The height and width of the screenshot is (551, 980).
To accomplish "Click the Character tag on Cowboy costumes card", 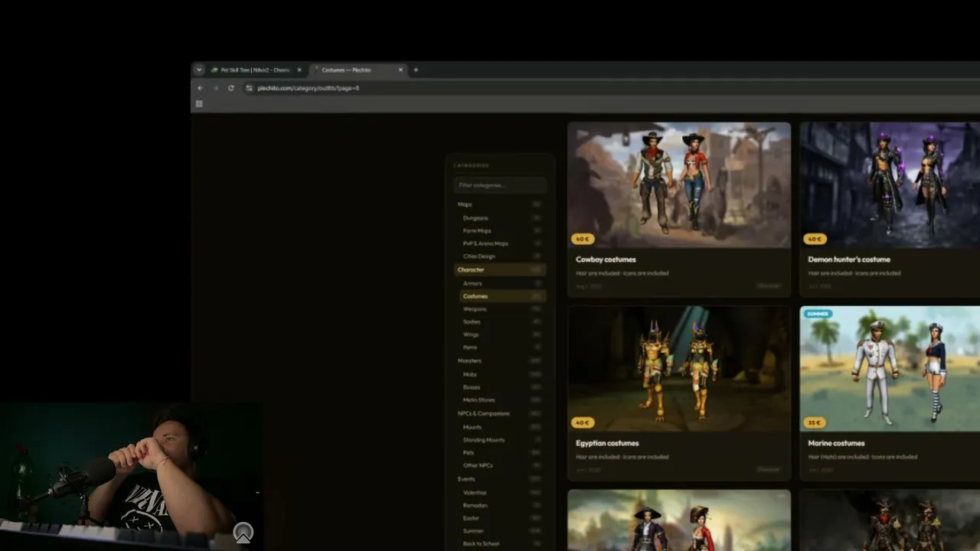I will [x=768, y=286].
